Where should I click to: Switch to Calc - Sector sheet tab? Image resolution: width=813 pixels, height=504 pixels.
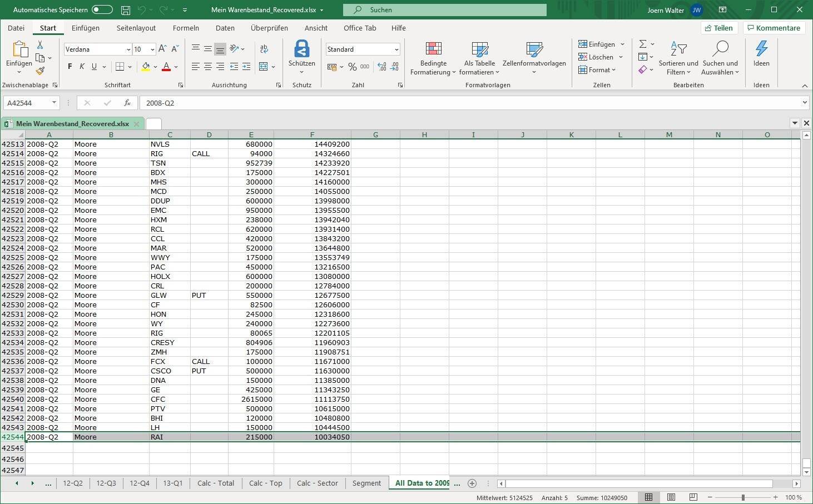pos(317,483)
